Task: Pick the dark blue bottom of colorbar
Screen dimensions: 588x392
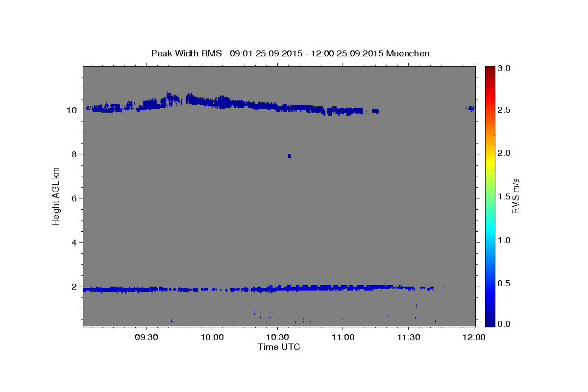Action: pyautogui.click(x=490, y=323)
